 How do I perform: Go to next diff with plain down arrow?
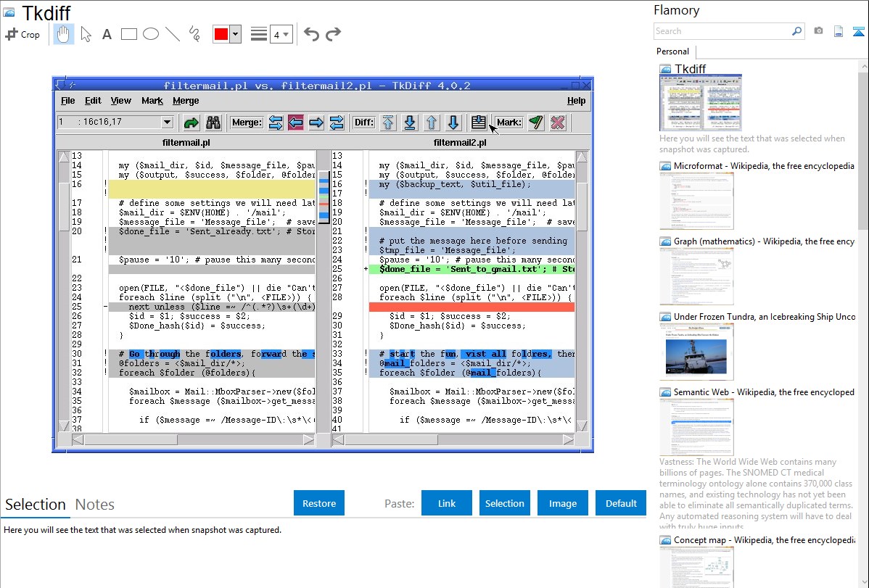point(453,123)
